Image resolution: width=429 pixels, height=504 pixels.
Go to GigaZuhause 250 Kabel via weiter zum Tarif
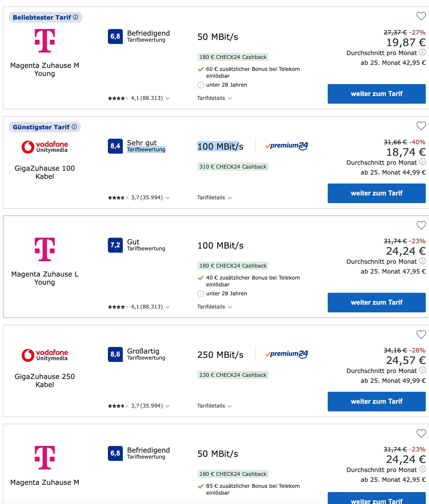[x=376, y=401]
